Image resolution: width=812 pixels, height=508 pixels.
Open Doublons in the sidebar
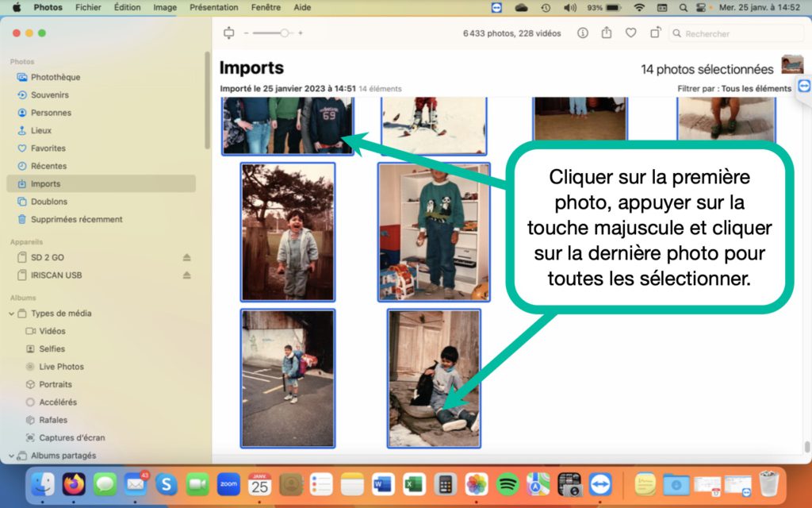click(x=48, y=202)
